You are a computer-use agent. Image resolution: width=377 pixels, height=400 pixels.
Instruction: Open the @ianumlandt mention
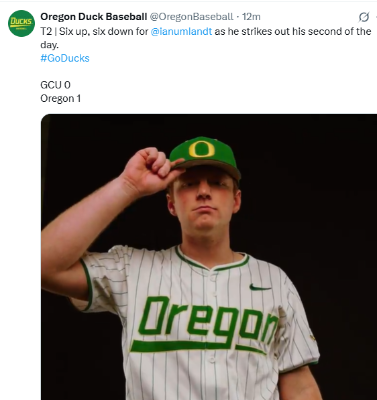[181, 31]
